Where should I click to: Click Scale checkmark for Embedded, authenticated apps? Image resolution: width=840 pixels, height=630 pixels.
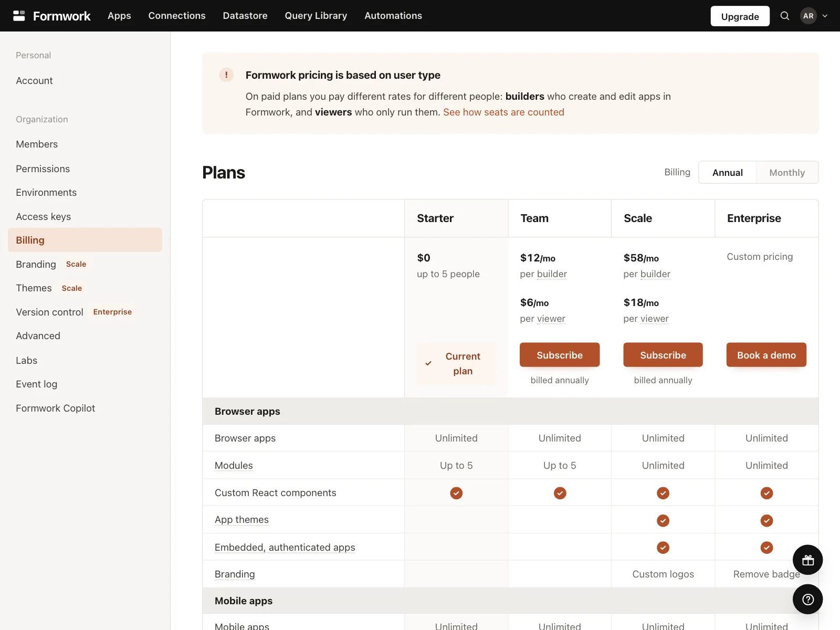663,548
